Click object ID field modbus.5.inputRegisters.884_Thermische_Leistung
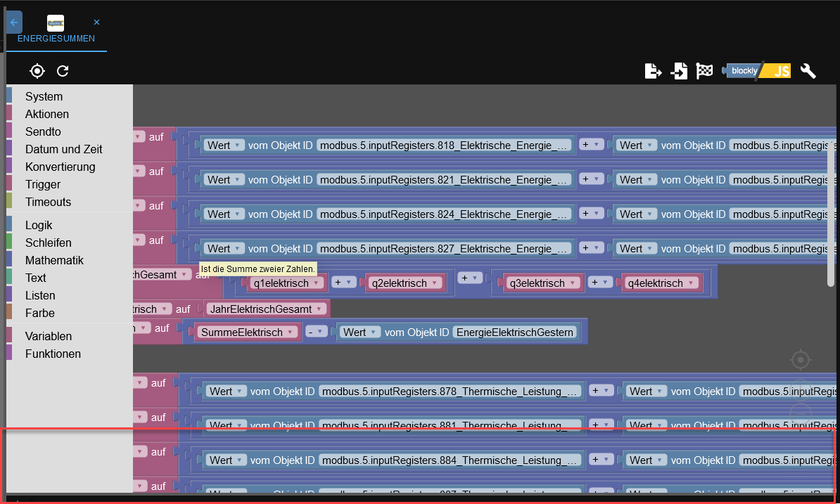 tap(450, 460)
